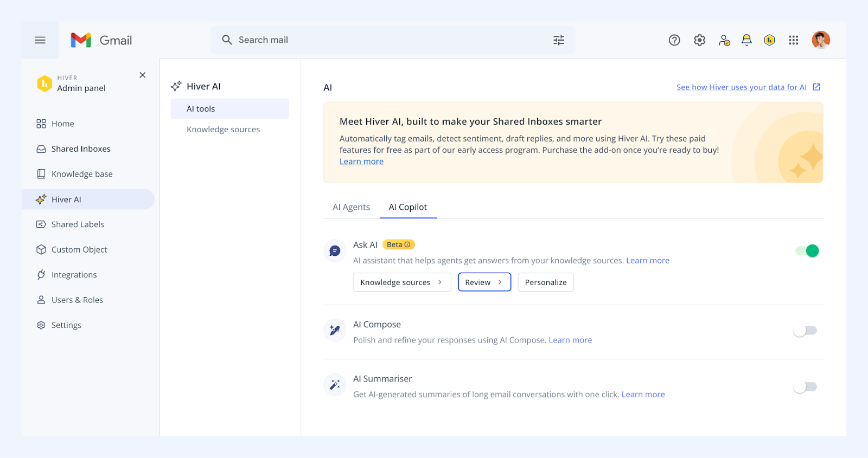Click the Ask AI chat bubble icon
This screenshot has width=868, height=458.
coord(335,251)
